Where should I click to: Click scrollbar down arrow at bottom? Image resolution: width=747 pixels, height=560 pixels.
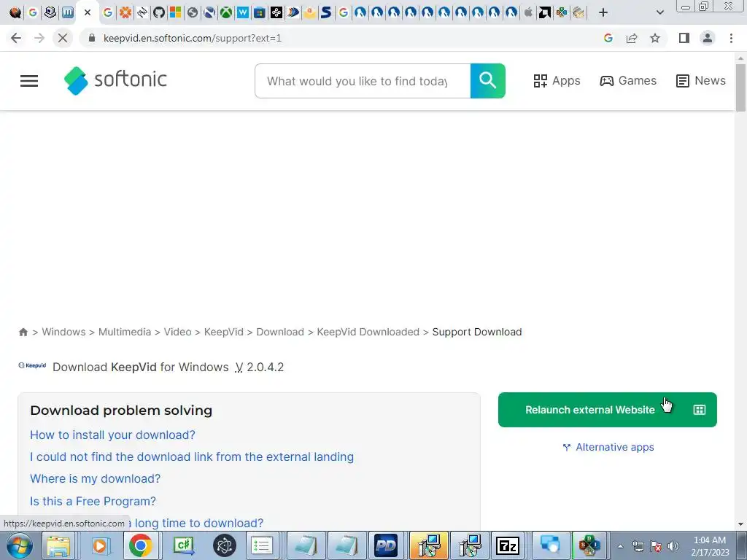coord(740,524)
